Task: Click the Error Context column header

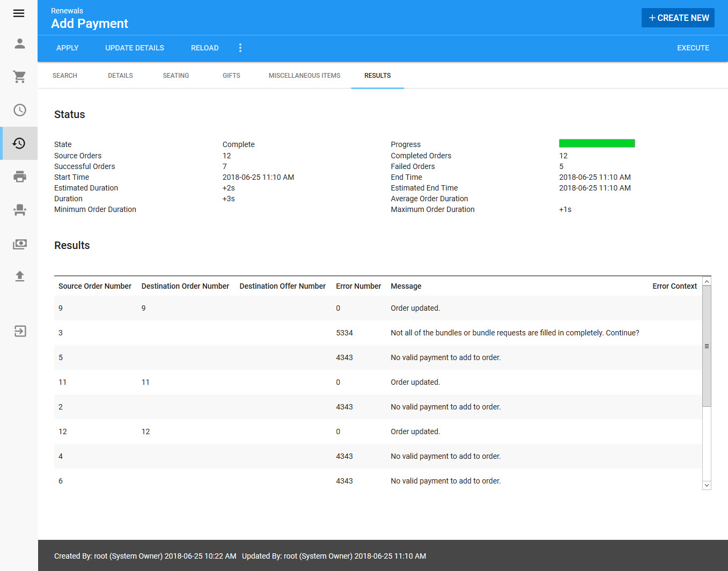Action: 674,286
